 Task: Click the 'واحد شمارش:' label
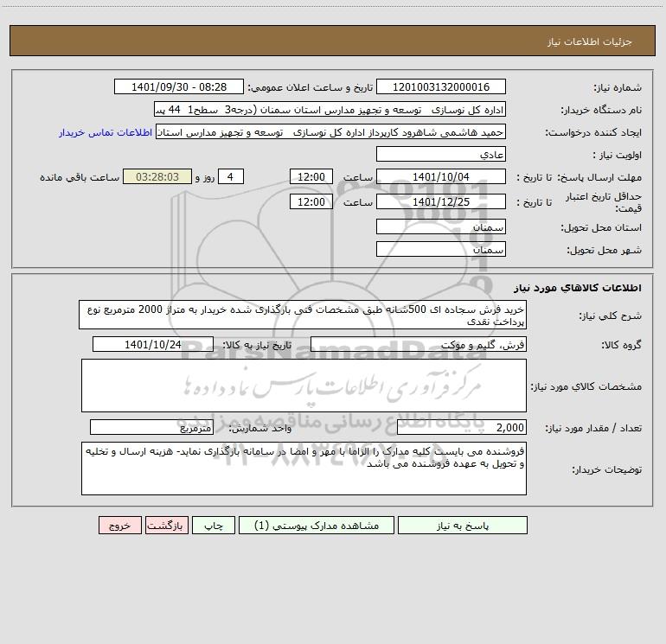pyautogui.click(x=260, y=429)
